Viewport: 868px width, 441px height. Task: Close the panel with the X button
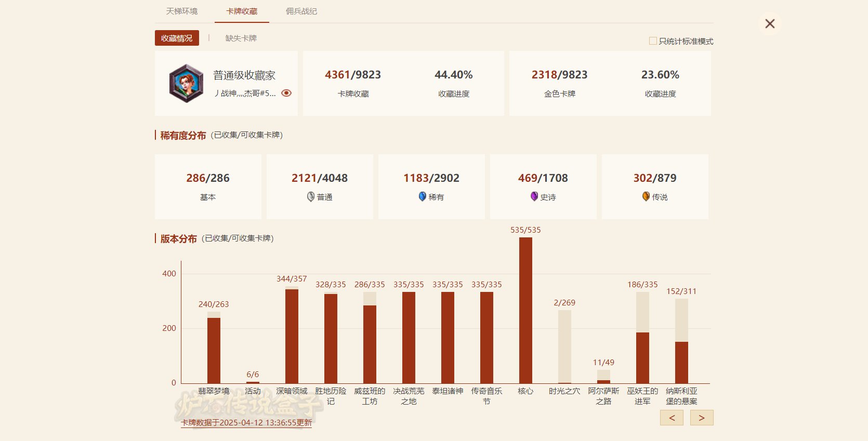770,24
